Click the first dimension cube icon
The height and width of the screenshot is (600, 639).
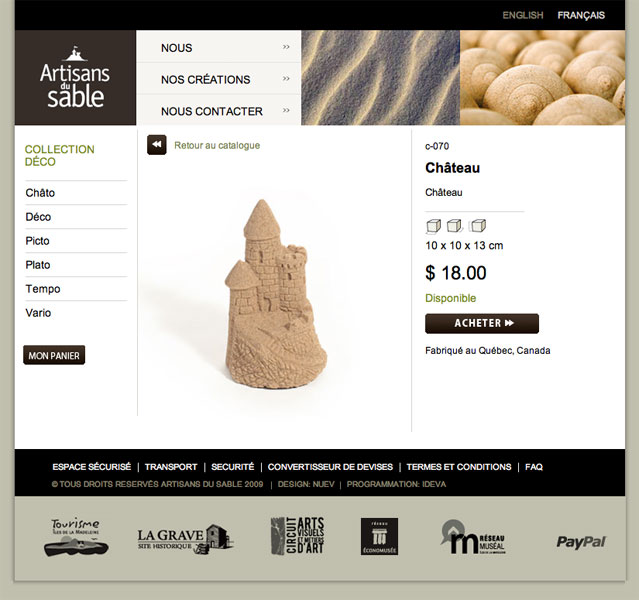click(x=433, y=226)
